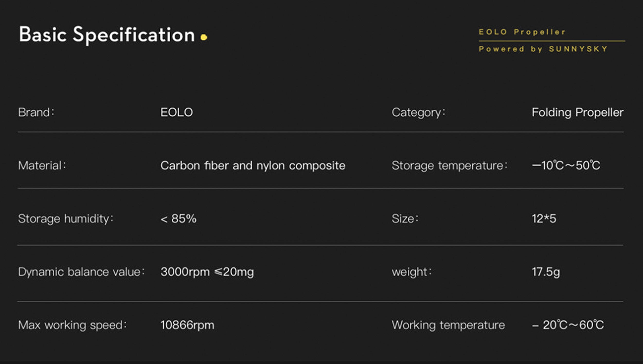This screenshot has width=643, height=364.
Task: Click the "Basic Specification" heading
Action: point(107,35)
